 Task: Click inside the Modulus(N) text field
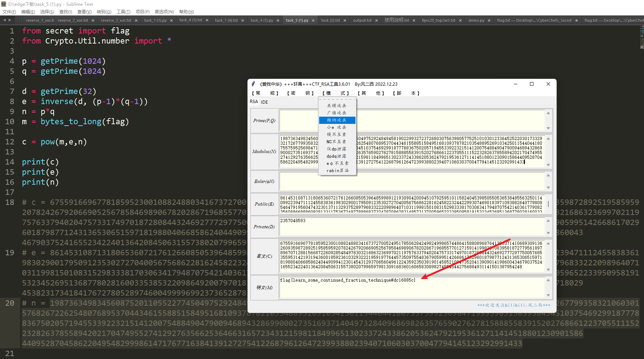(412, 152)
